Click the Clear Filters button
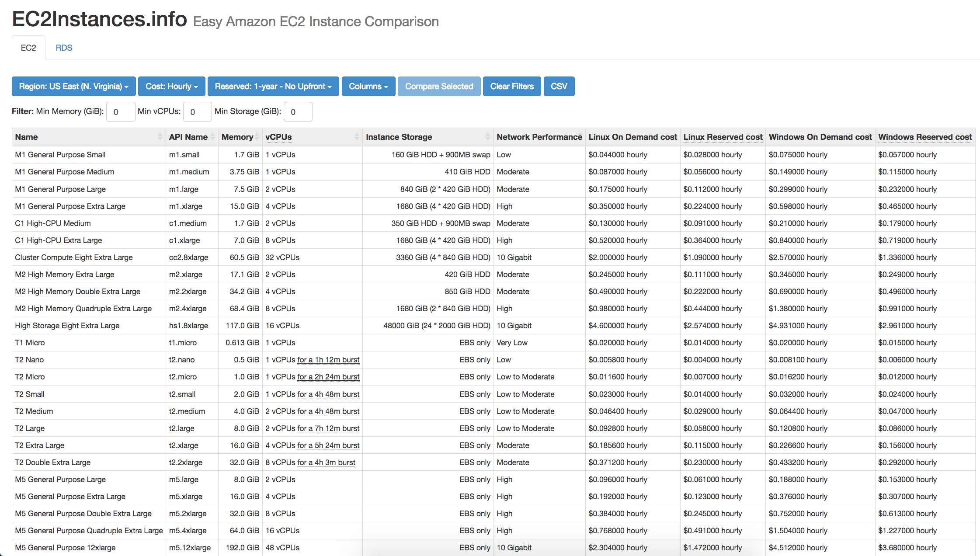 512,86
